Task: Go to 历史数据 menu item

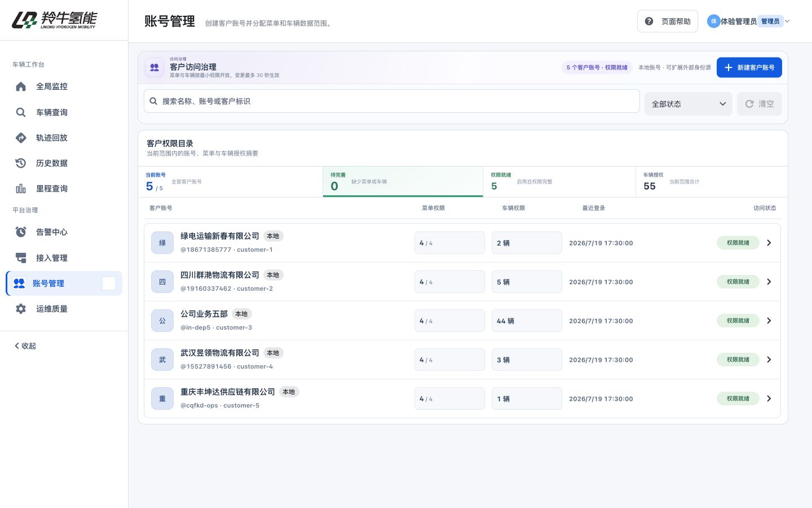Action: pyautogui.click(x=64, y=163)
